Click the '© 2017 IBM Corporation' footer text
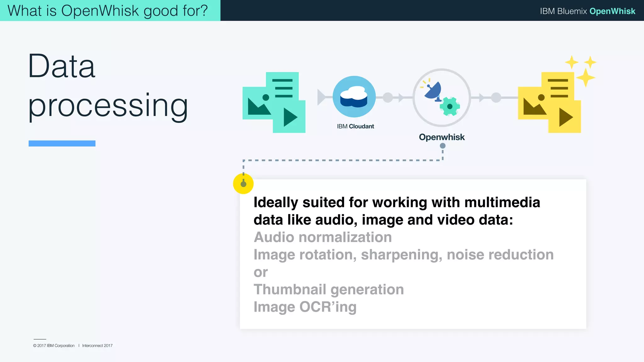Image resolution: width=644 pixels, height=362 pixels. point(54,346)
